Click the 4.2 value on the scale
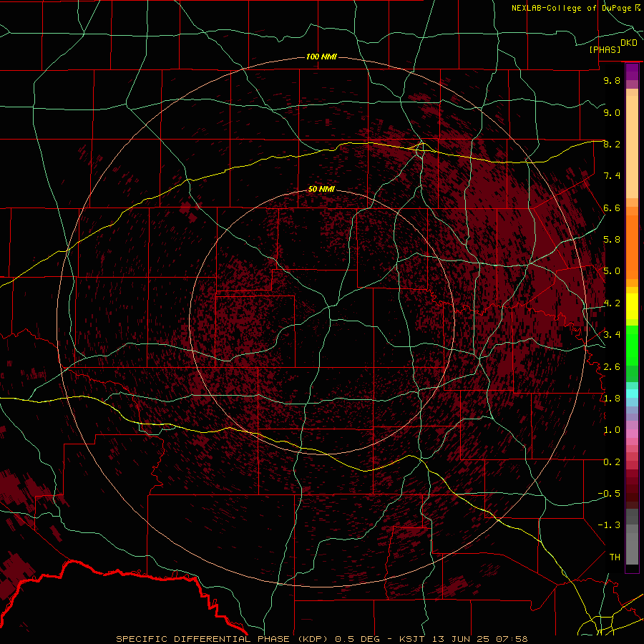This screenshot has width=644, height=644. coord(612,303)
